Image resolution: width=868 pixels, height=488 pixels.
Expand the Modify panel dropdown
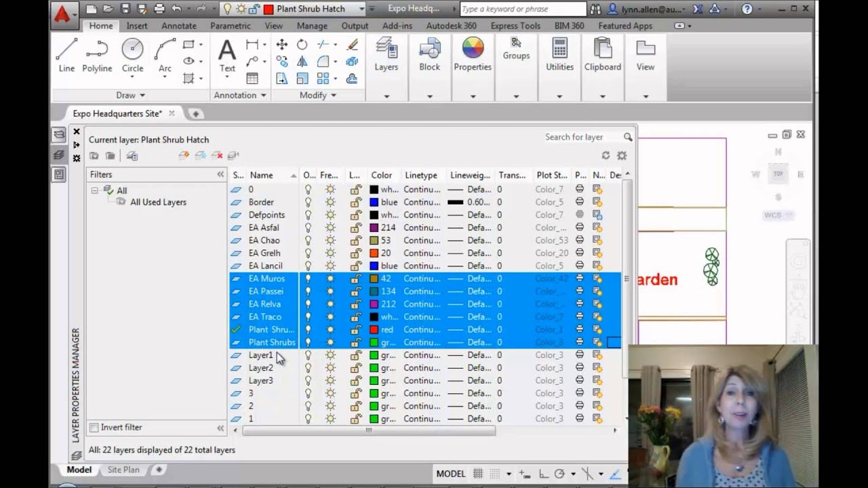318,96
